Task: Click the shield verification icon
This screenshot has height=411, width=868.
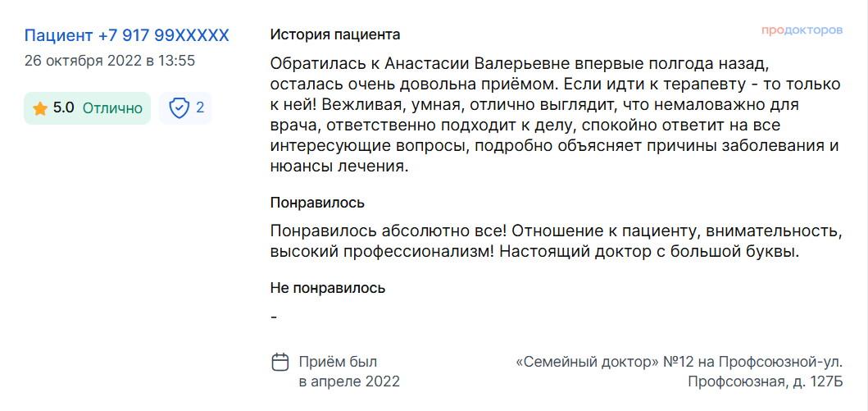Action: coord(179,108)
